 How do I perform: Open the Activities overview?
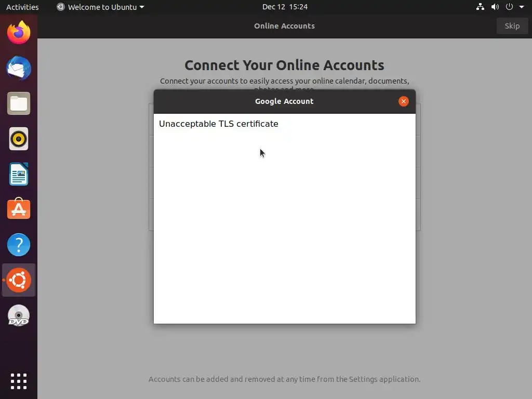[x=22, y=7]
